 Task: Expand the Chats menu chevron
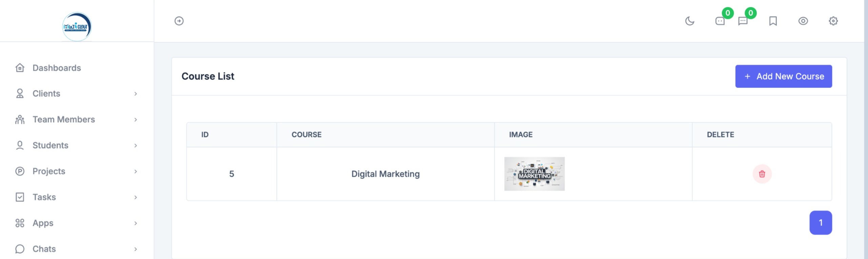tap(136, 249)
